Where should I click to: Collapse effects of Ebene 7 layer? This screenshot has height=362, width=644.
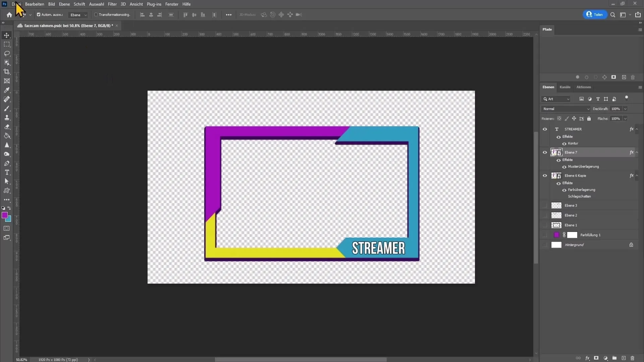coord(637,152)
